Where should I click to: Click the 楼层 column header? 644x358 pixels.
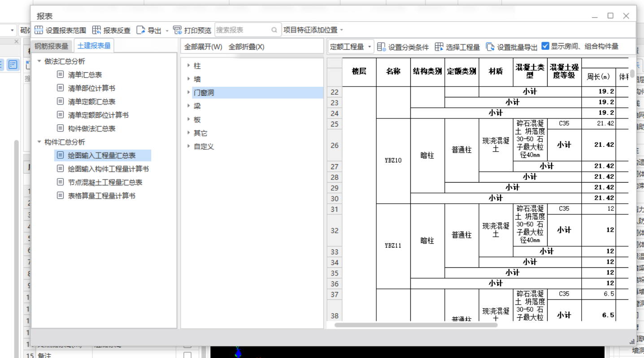click(359, 71)
